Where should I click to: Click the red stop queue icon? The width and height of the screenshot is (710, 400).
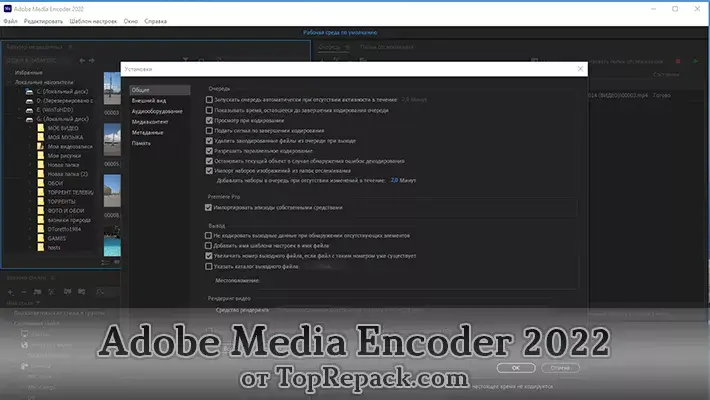[x=678, y=61]
